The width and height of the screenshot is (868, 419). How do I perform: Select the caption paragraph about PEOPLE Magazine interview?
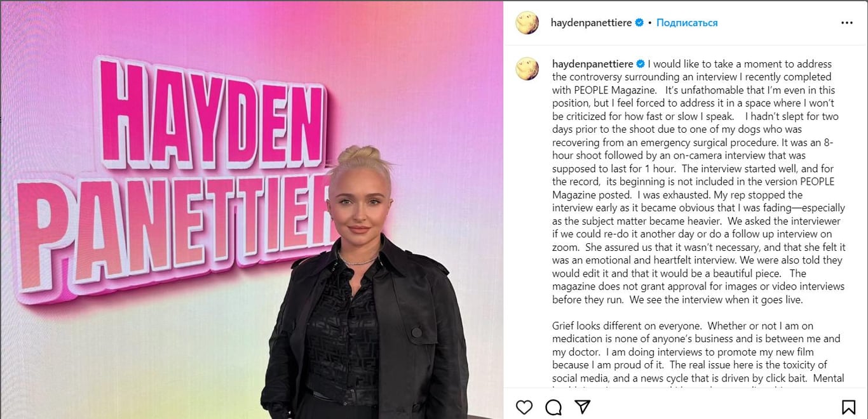tap(698, 182)
